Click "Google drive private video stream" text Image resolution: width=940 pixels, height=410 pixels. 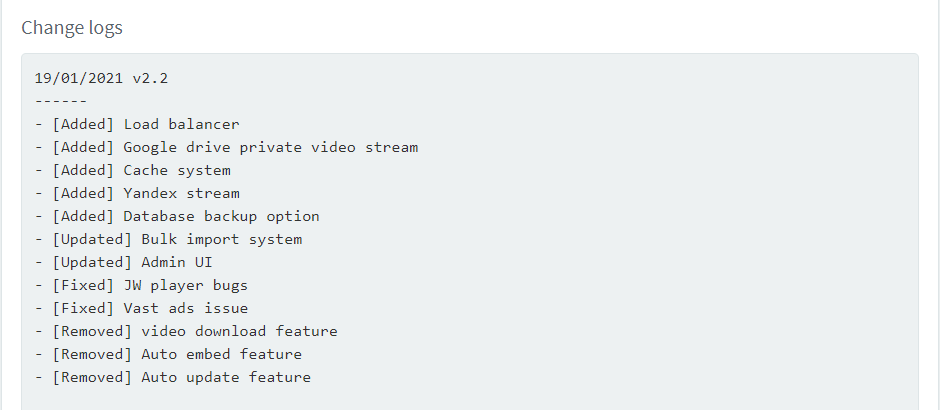tap(270, 148)
